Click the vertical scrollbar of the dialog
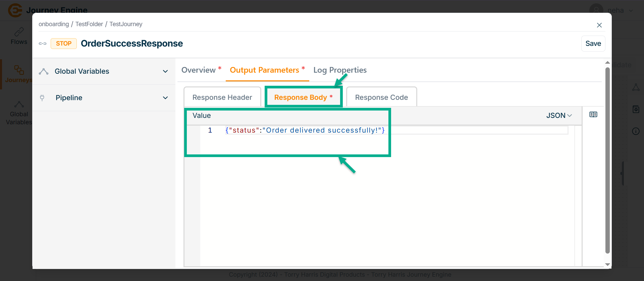644x281 pixels. pos(607,161)
